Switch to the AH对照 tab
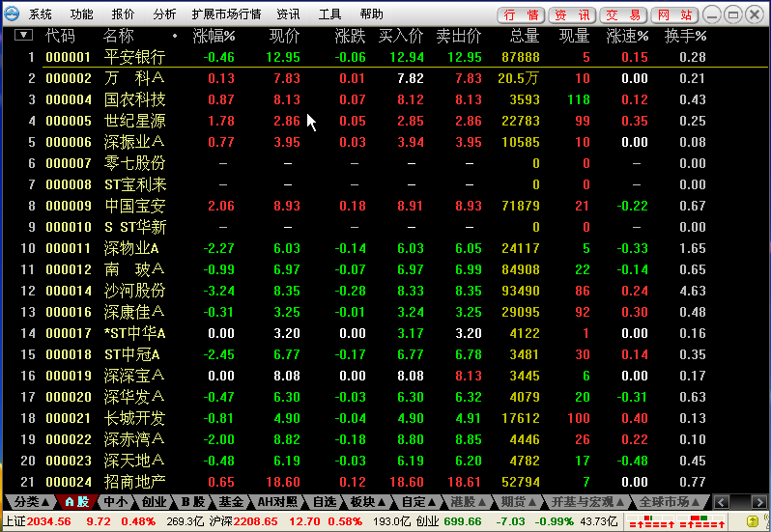The width and height of the screenshot is (771, 532). tap(277, 501)
